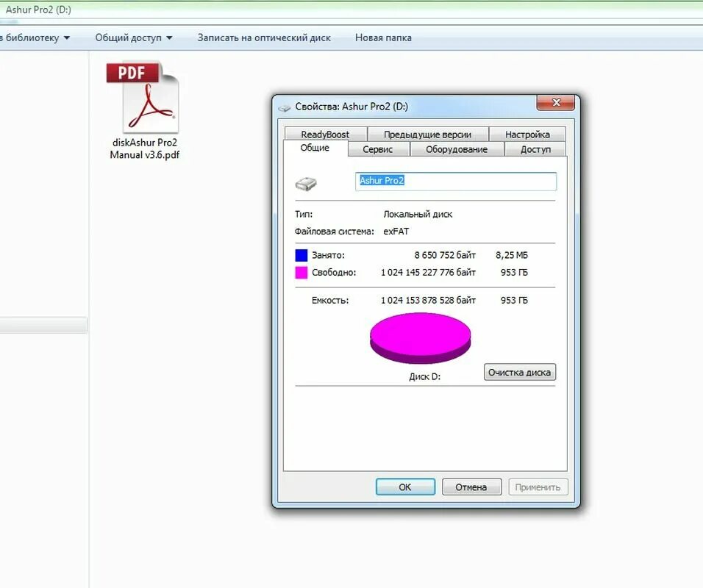Click the exFAT file system value

click(x=396, y=232)
